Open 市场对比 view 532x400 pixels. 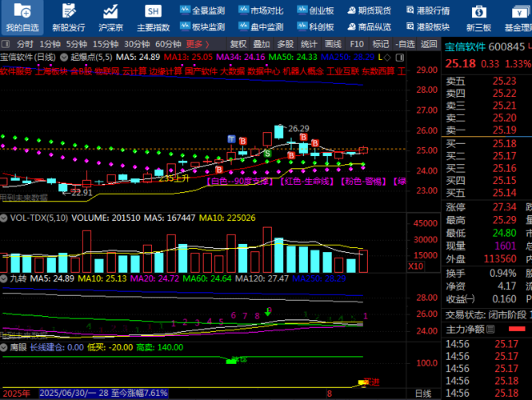(261, 10)
